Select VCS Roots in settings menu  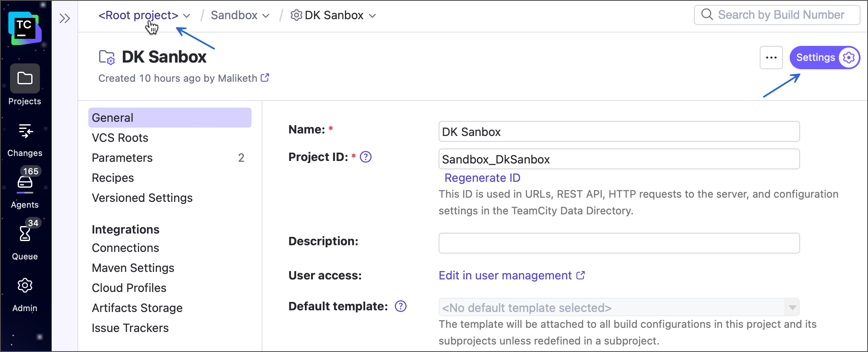click(120, 138)
